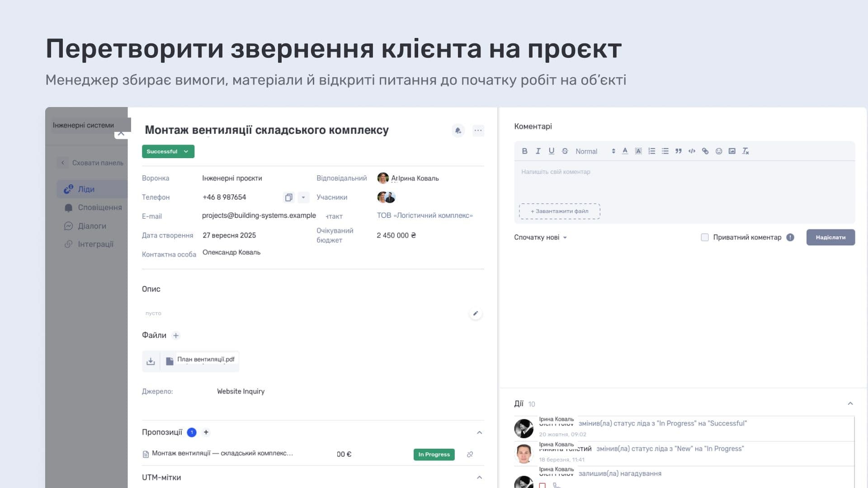Image resolution: width=868 pixels, height=488 pixels.
Task: Open Ліди in sidebar
Action: coord(92,189)
